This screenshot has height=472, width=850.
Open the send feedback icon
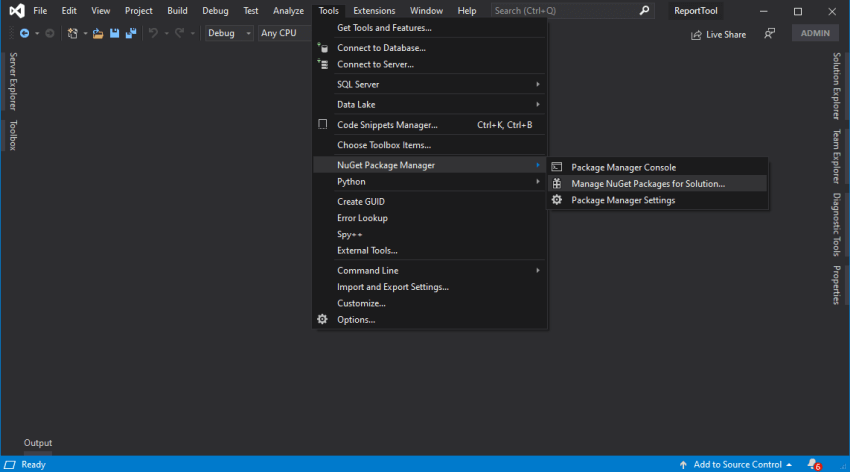pyautogui.click(x=769, y=34)
